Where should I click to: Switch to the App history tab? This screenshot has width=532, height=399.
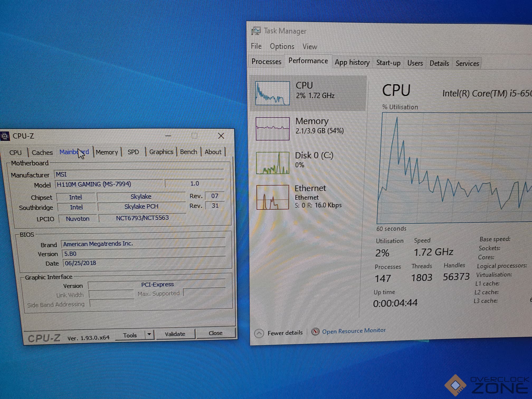[x=352, y=63]
